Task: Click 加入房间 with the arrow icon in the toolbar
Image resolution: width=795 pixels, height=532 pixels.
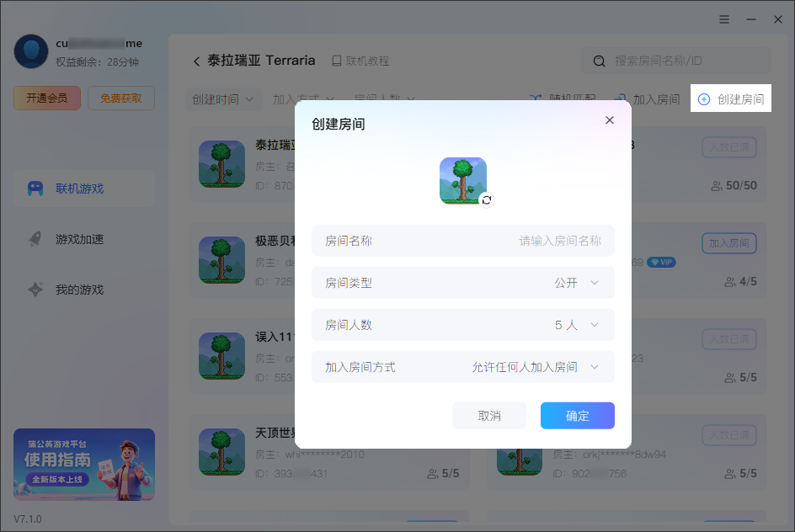Action: pos(647,99)
